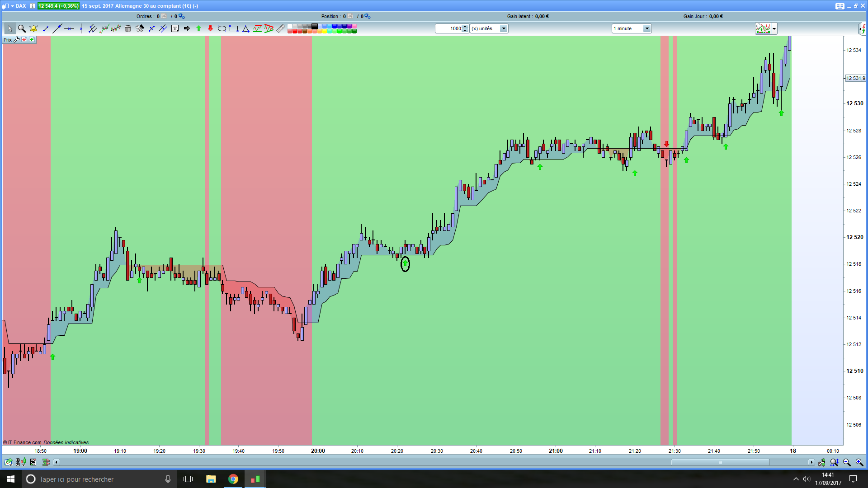Open the Prix wrench settings
The image size is (868, 488).
[17, 40]
